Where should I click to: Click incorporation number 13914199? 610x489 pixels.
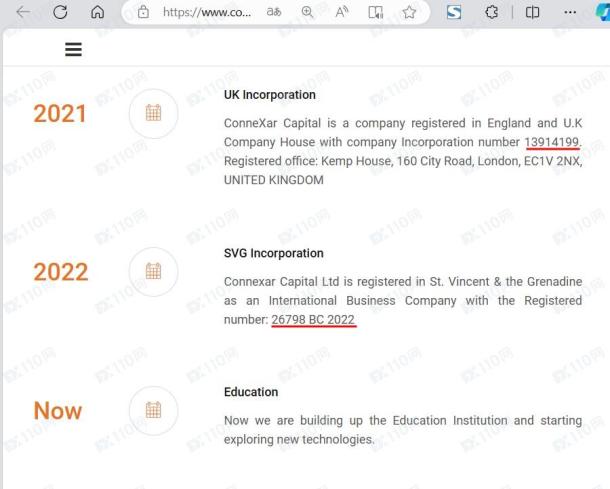point(552,142)
